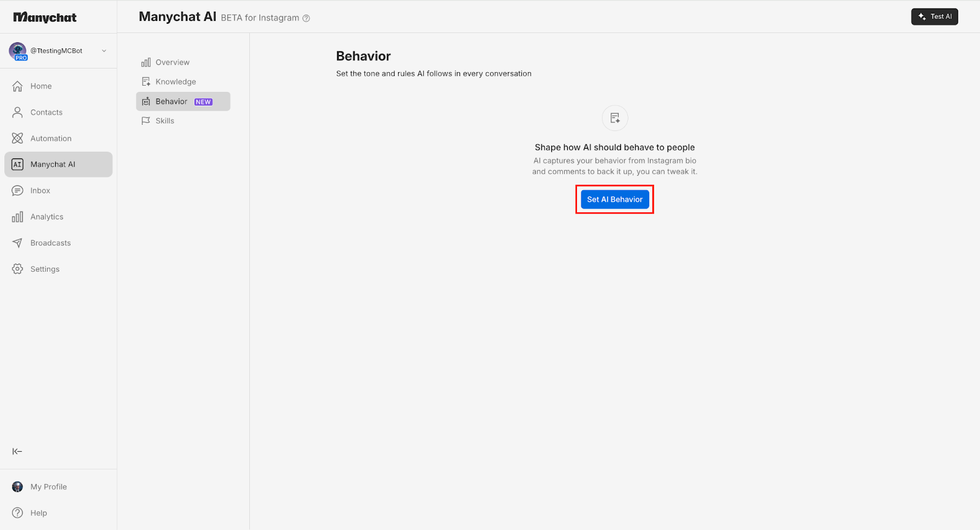Open the Help menu item

point(38,513)
